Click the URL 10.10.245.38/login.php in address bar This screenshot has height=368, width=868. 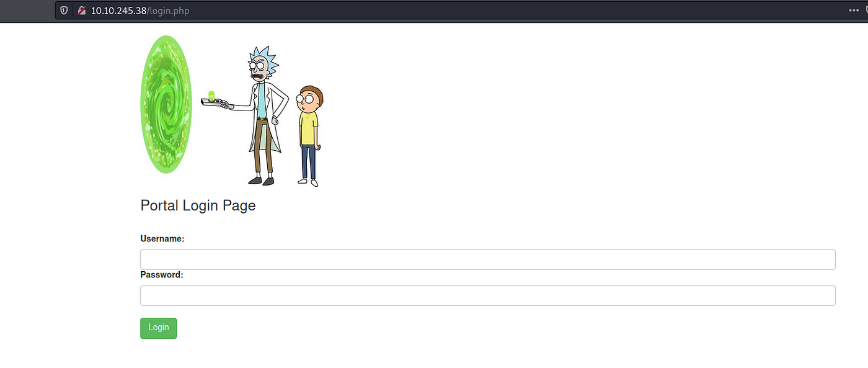(x=140, y=11)
